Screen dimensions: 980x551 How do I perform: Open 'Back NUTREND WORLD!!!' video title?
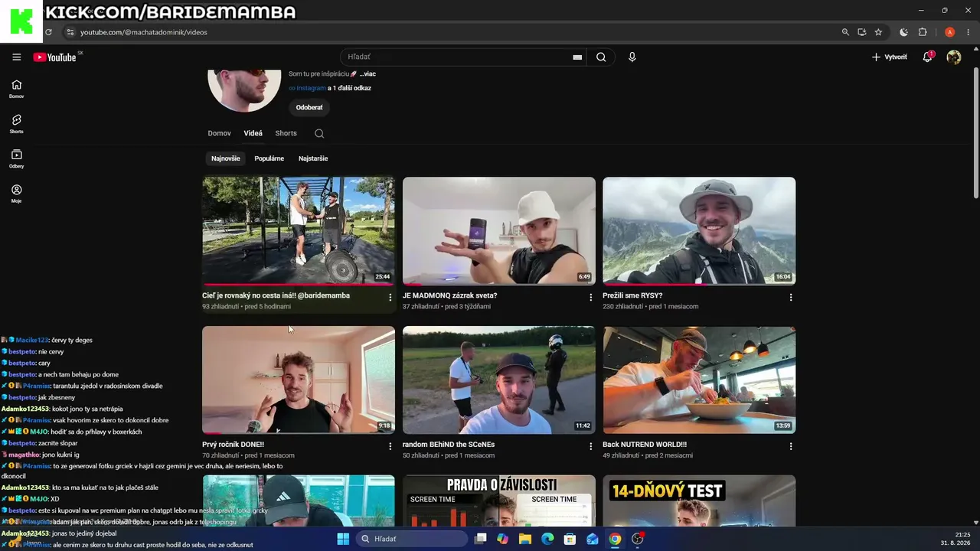pos(645,445)
